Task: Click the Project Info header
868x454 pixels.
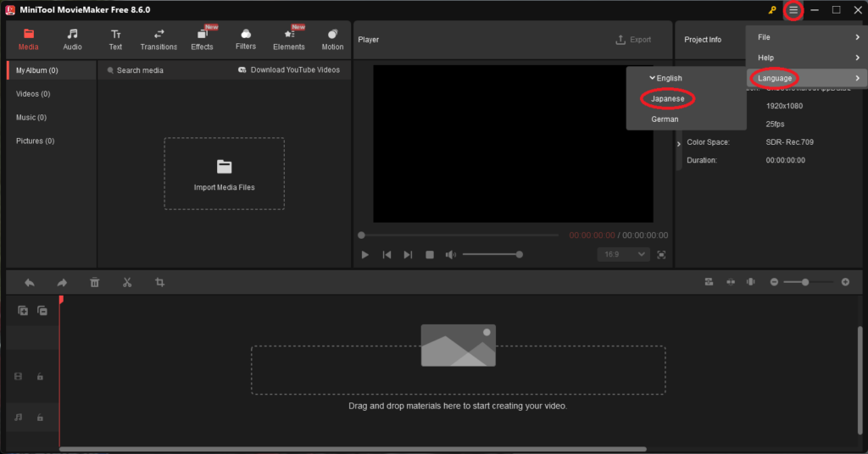Action: click(703, 40)
